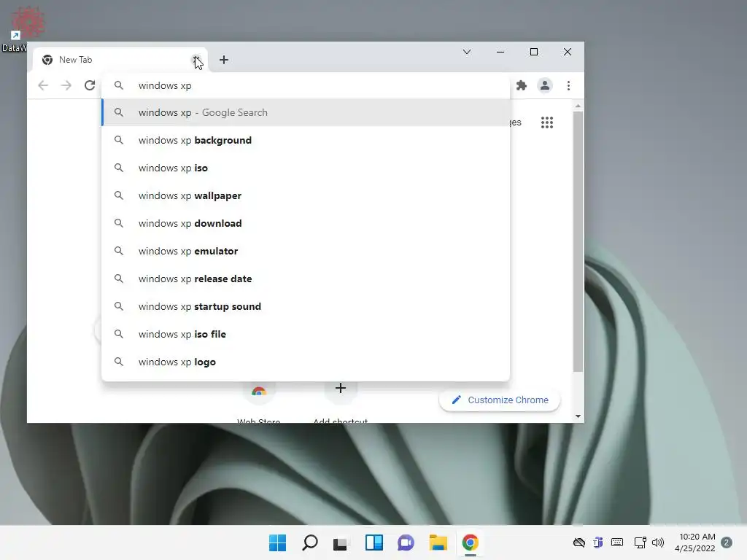The height and width of the screenshot is (560, 747).
Task: Close the New Tab tab
Action: point(196,60)
